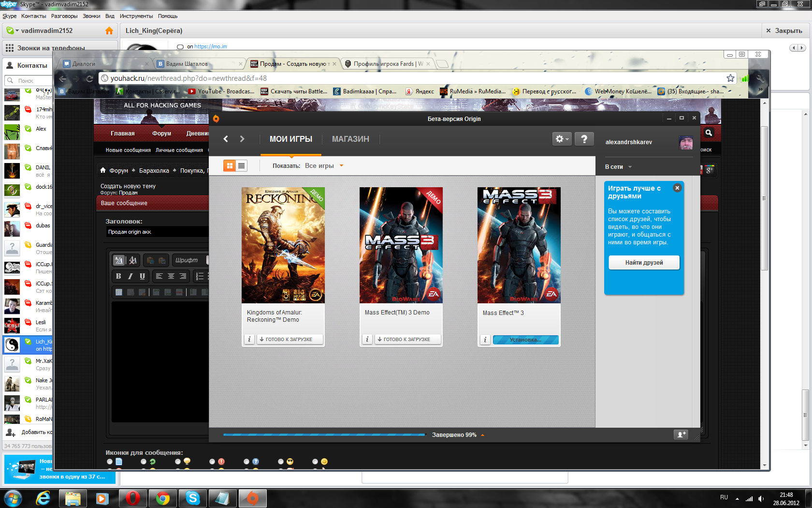Go back with Origin's left arrow
812x508 pixels.
(226, 139)
